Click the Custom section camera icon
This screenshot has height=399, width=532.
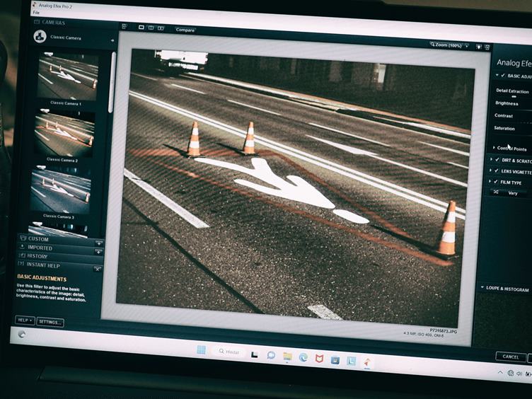click(x=23, y=238)
